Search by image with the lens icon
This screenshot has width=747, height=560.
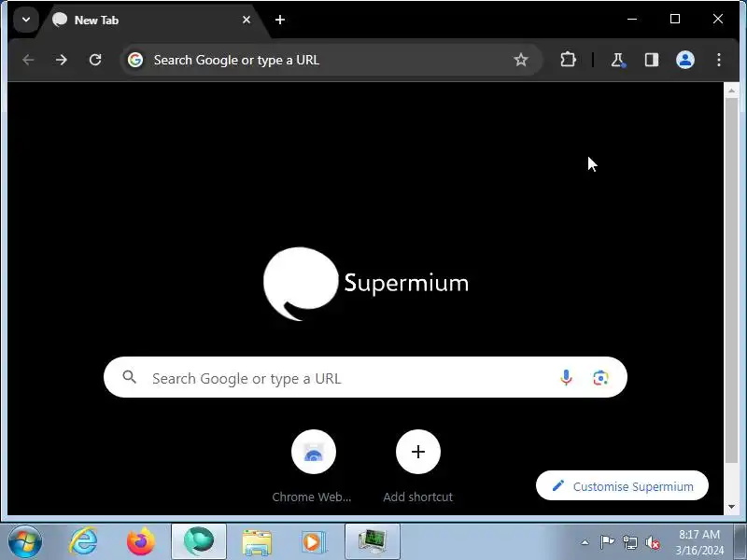click(x=600, y=378)
